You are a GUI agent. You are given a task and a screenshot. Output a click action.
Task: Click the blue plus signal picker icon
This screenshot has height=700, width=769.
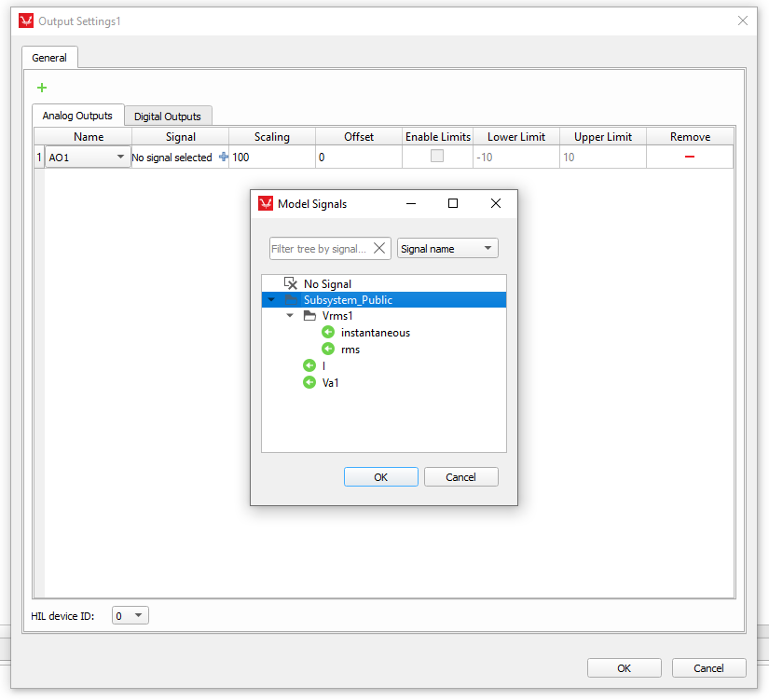pos(223,158)
